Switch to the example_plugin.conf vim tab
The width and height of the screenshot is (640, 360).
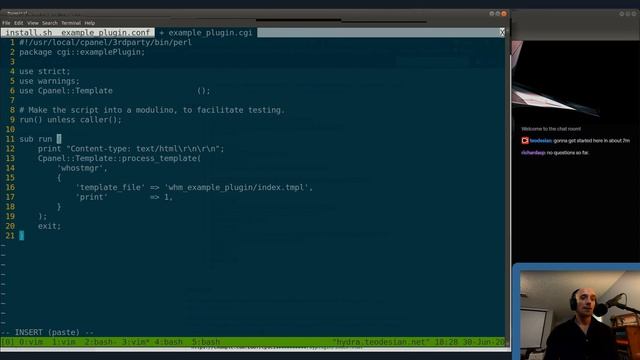click(x=106, y=33)
